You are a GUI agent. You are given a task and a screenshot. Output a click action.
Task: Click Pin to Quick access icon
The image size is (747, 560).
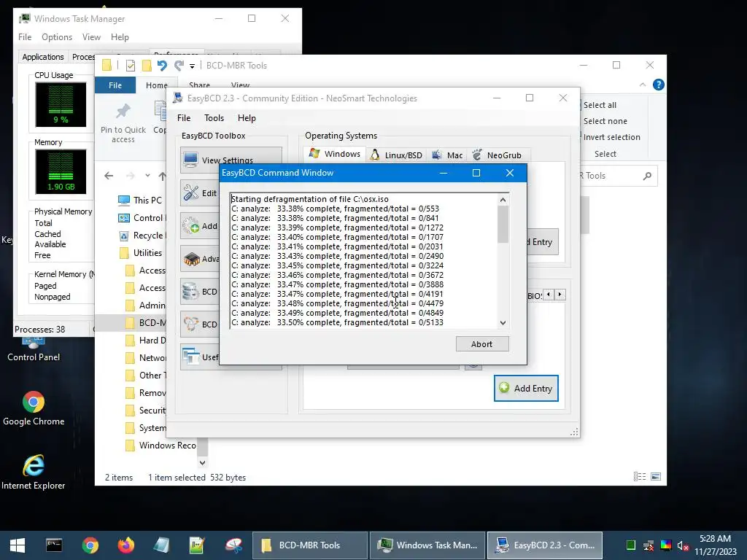point(123,112)
